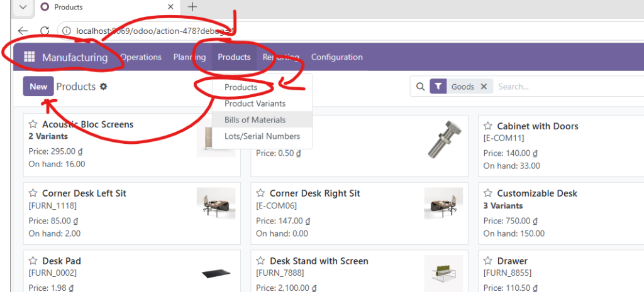The height and width of the screenshot is (292, 644).
Task: Expand the Configuration menu
Action: coord(336,57)
